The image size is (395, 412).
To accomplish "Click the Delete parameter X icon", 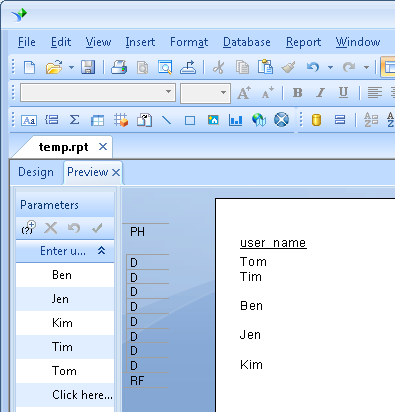I will [x=51, y=228].
